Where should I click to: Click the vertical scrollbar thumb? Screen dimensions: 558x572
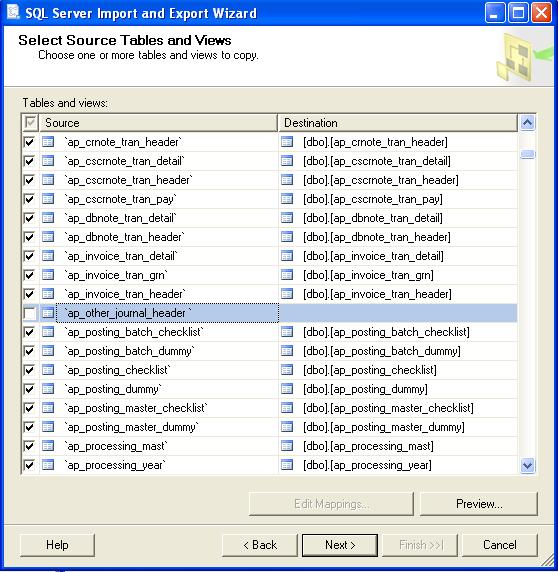[527, 154]
